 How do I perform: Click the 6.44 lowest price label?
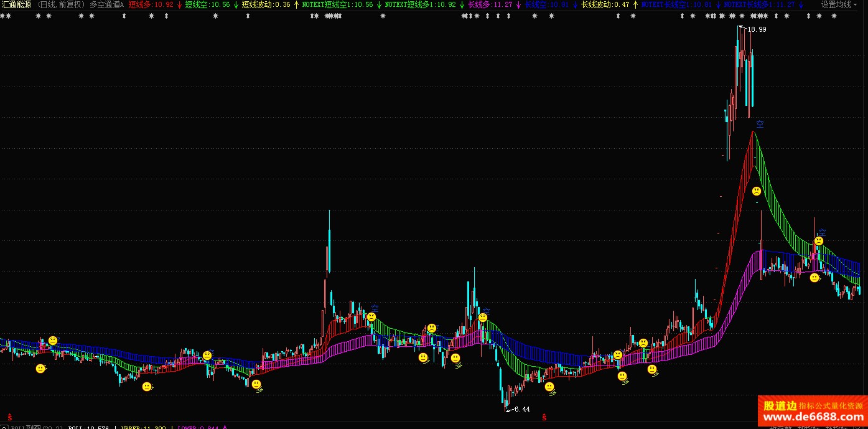point(522,409)
